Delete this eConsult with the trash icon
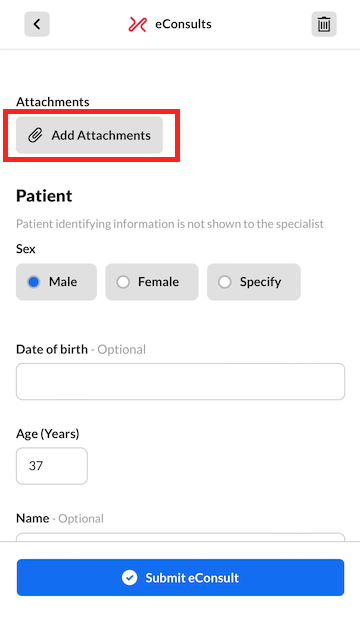Screen dimensions: 360x622 [x=324, y=24]
